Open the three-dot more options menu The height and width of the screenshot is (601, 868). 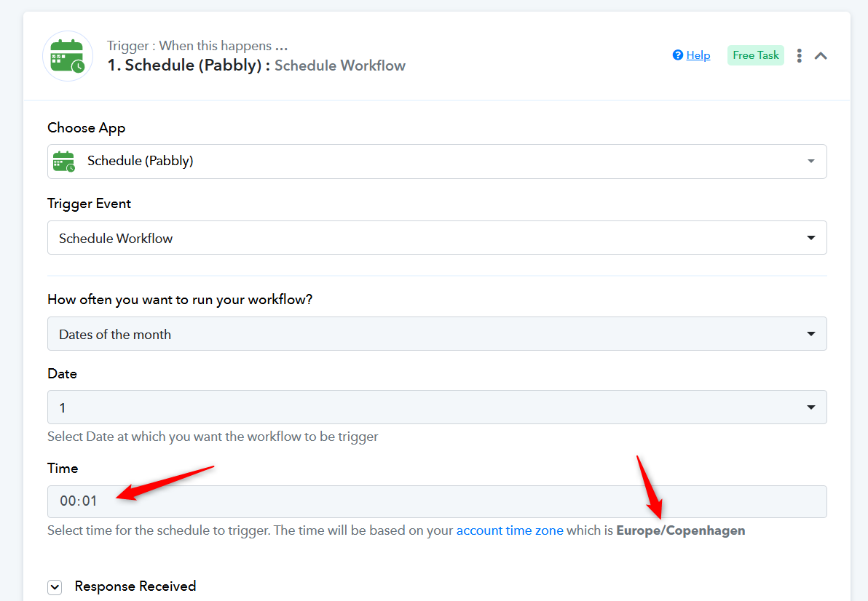click(800, 56)
